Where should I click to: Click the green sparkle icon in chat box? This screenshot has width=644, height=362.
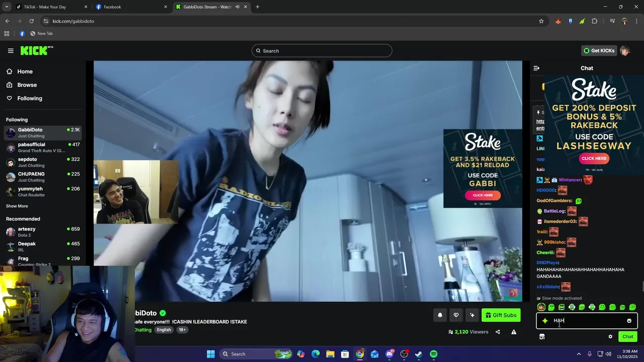[545, 321]
